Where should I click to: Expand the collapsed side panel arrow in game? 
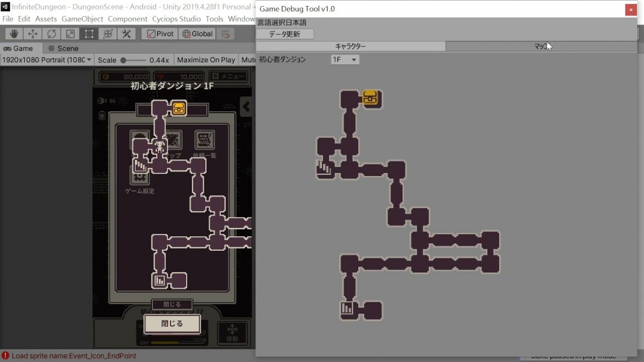247,107
